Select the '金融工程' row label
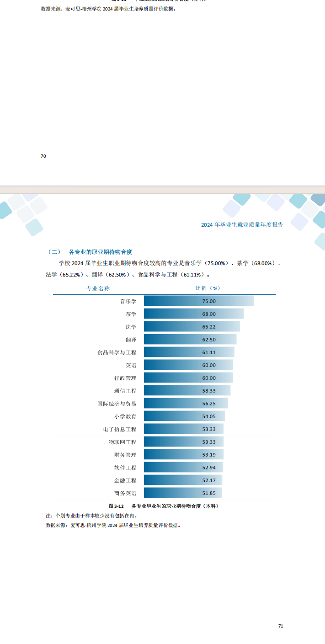Screen dimensions: 325x644 point(125,480)
